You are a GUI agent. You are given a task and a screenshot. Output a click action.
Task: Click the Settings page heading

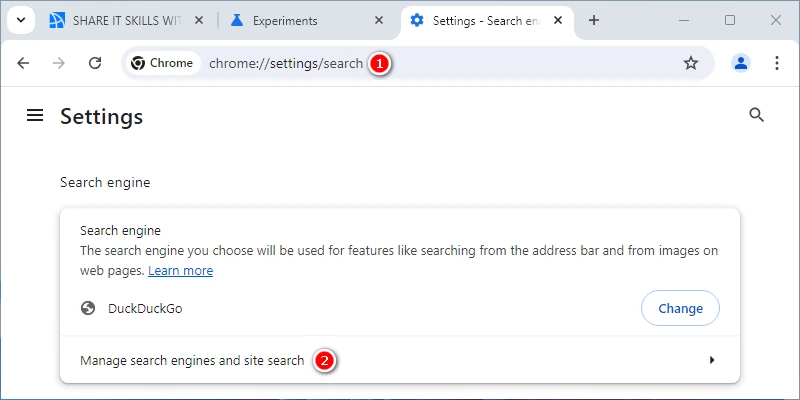click(102, 117)
